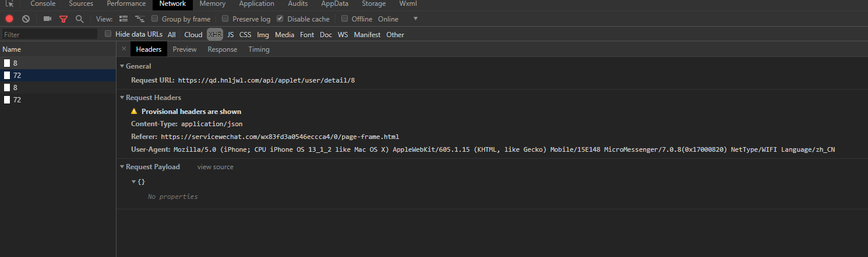The width and height of the screenshot is (868, 257).
Task: Click the Request URL value
Action: pos(266,80)
